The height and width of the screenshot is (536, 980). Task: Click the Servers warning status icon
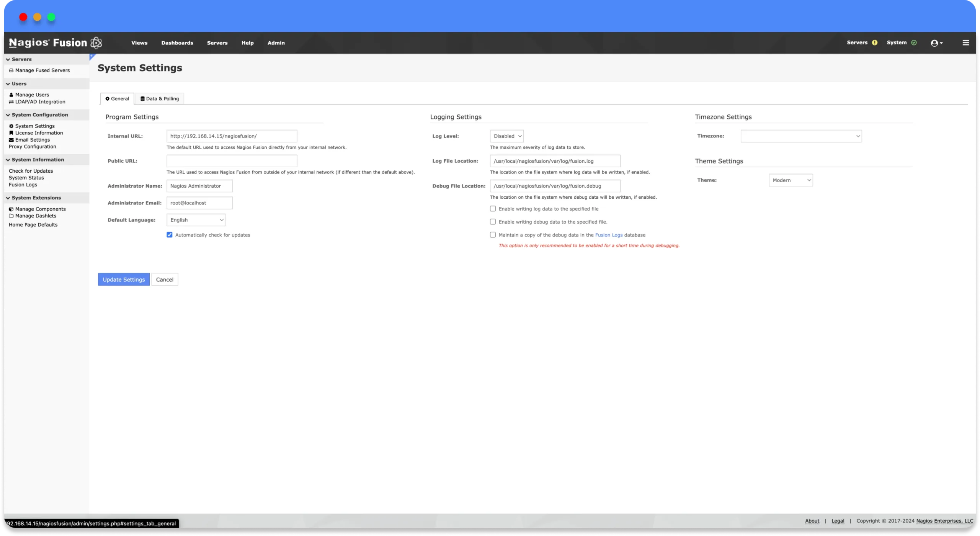[874, 42]
